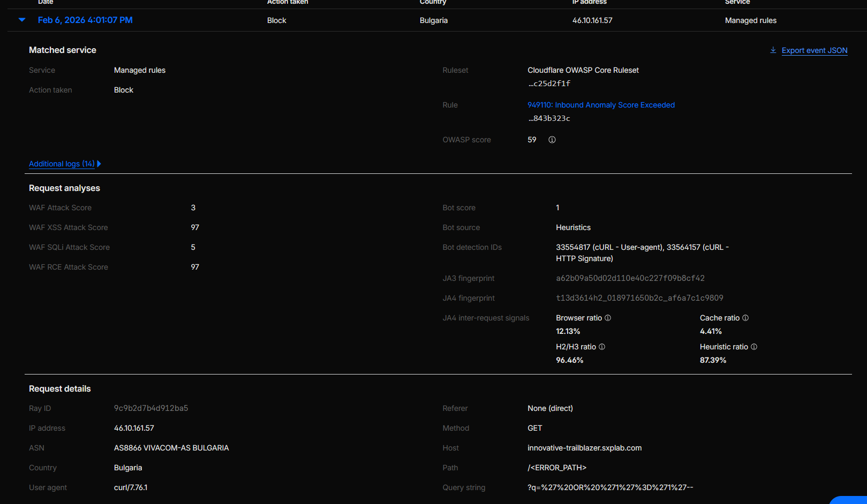Select the Feb 6, 2026 date link
Image resolution: width=867 pixels, height=504 pixels.
85,20
